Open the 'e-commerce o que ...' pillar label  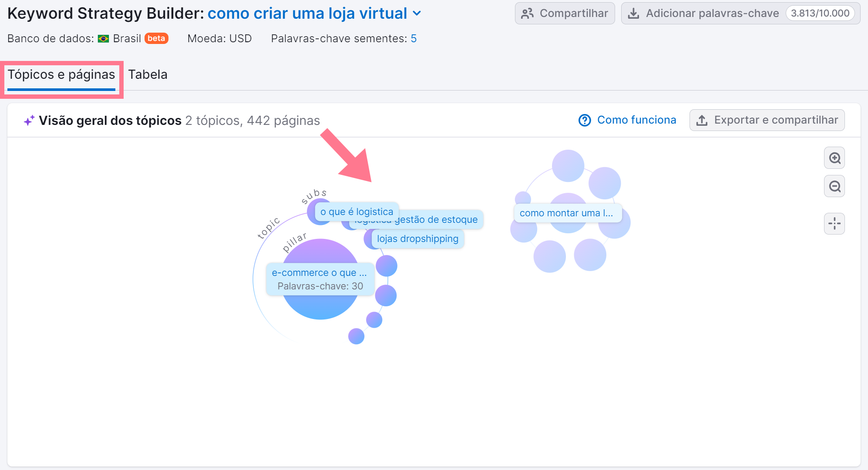pyautogui.click(x=320, y=279)
